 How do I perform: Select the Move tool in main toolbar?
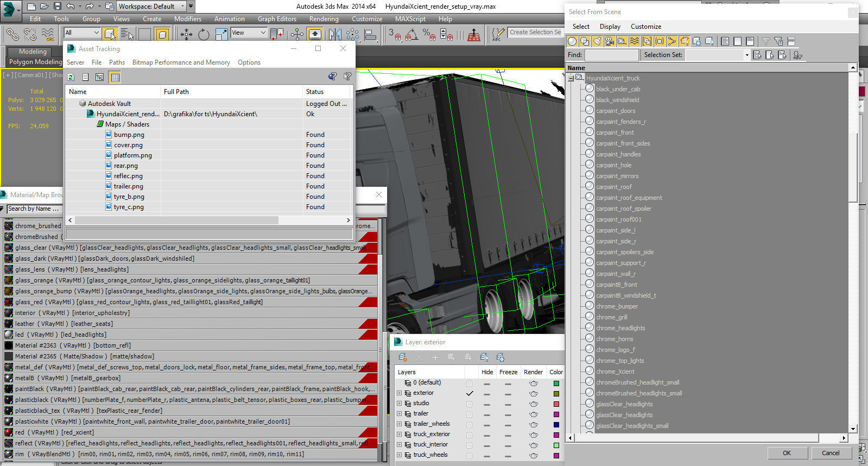(x=186, y=34)
